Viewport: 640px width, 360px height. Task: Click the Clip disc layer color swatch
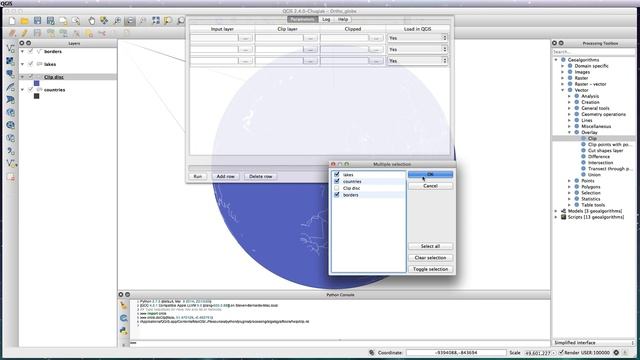pos(37,83)
